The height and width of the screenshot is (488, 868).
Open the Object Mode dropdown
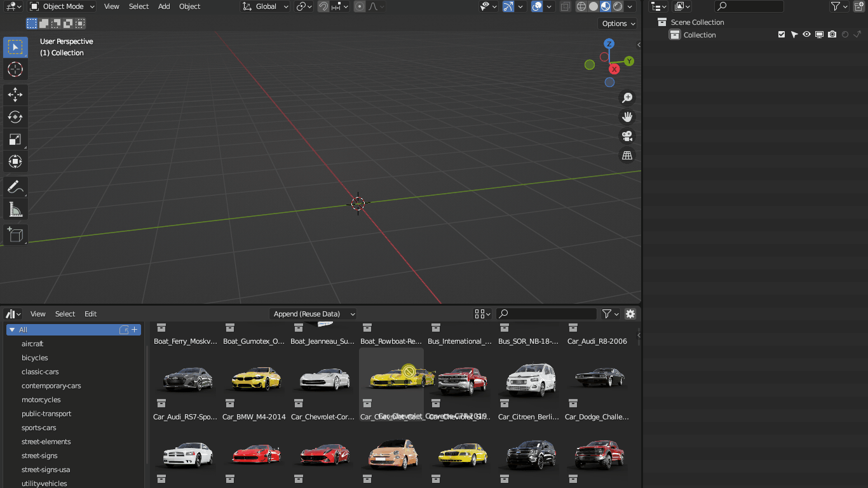62,6
